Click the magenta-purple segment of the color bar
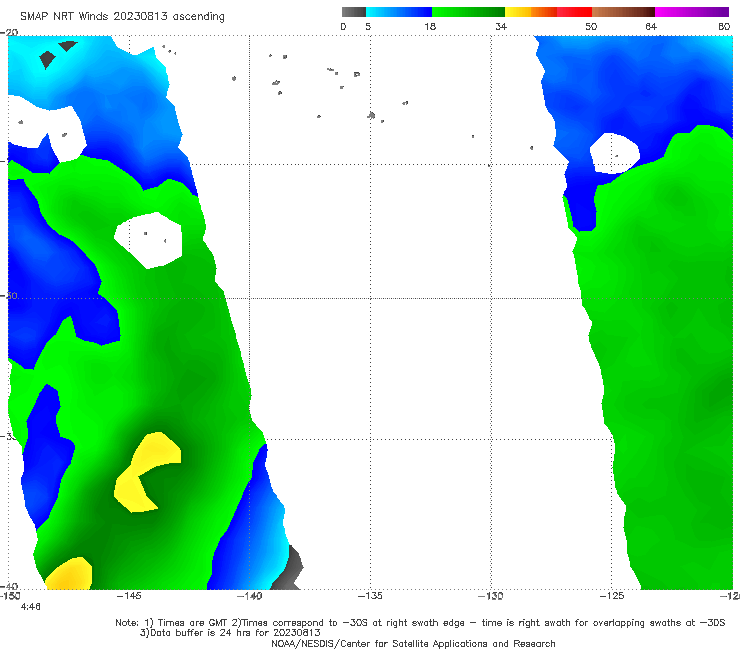The width and height of the screenshot is (740, 650). tap(692, 12)
